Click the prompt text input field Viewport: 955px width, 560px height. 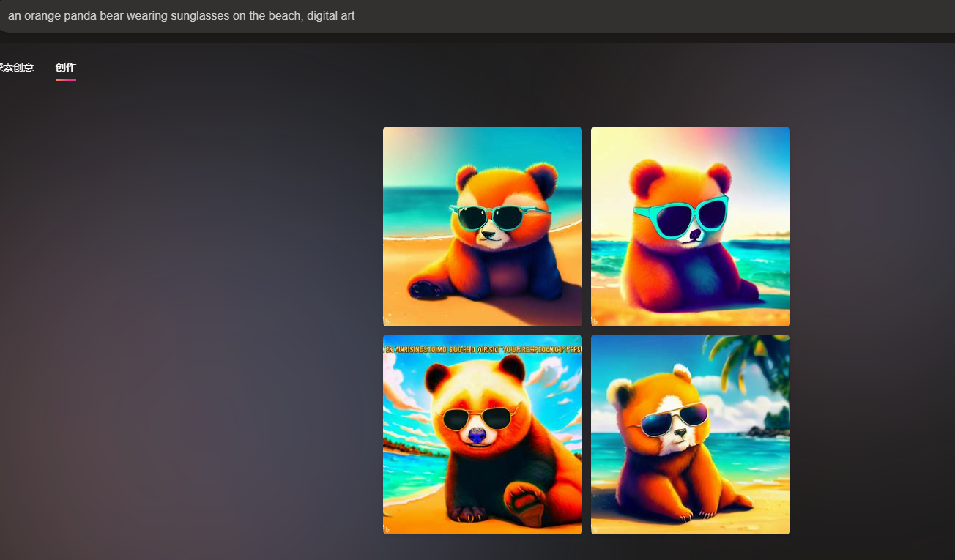pyautogui.click(x=476, y=15)
